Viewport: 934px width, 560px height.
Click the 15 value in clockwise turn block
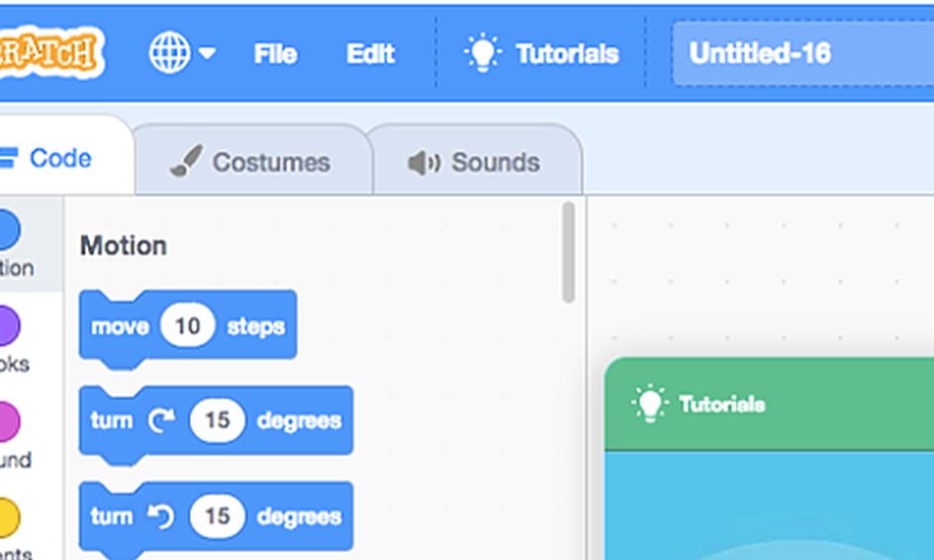[217, 420]
